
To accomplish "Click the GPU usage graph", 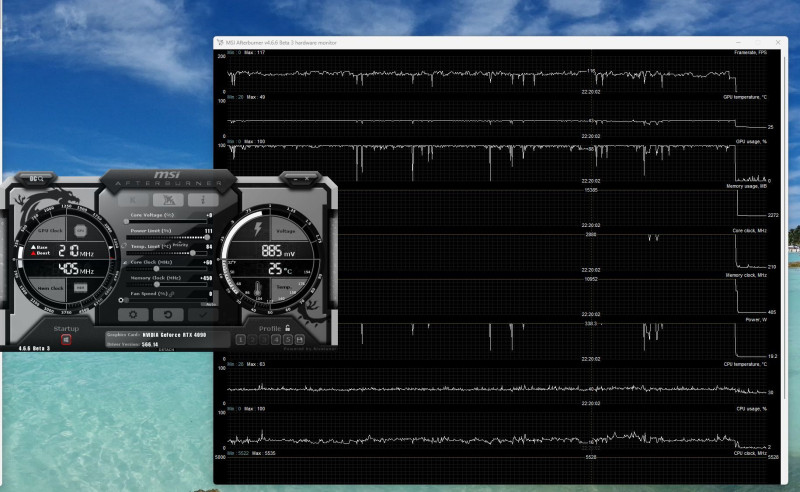I will pos(497,163).
